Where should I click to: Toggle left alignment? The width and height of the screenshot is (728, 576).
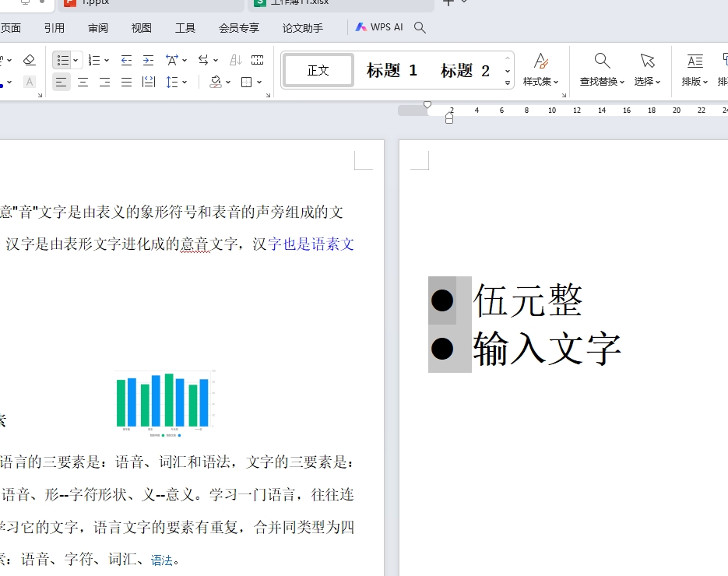(62, 83)
